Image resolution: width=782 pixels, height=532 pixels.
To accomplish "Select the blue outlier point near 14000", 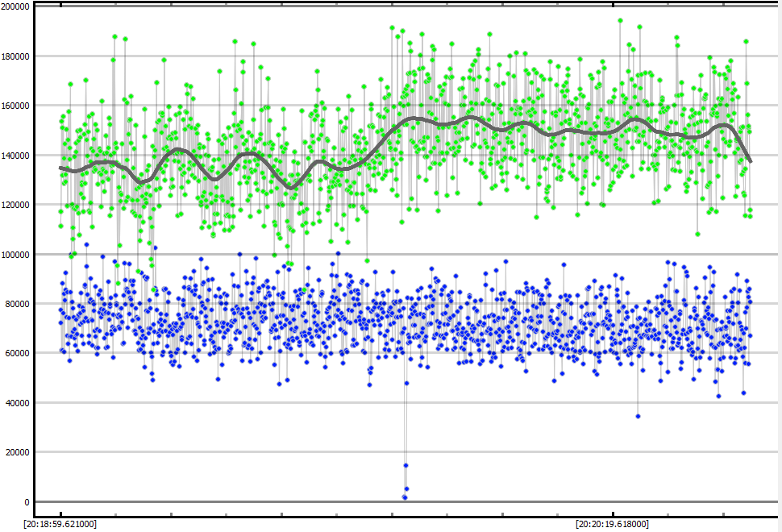I will (406, 465).
